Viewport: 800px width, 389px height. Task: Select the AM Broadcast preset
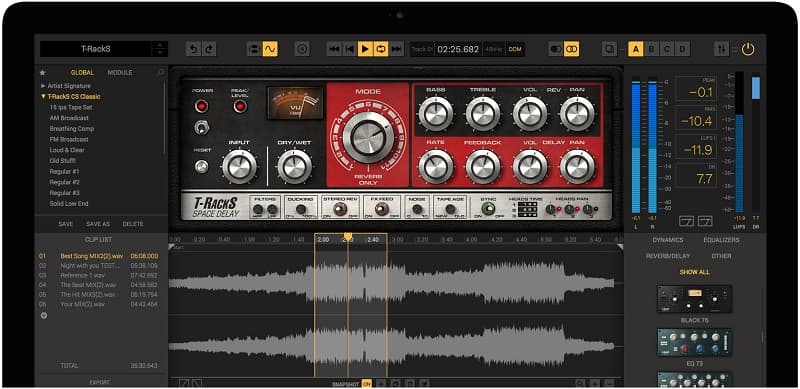pos(69,118)
